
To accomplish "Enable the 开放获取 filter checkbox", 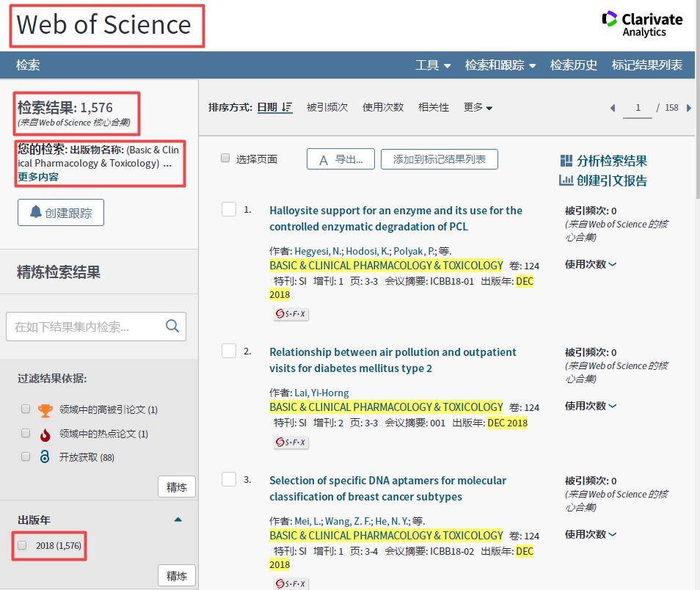I will tap(26, 456).
